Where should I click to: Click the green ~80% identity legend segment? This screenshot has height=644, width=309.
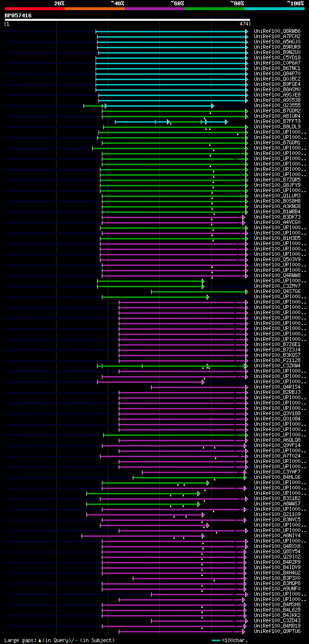214,9
